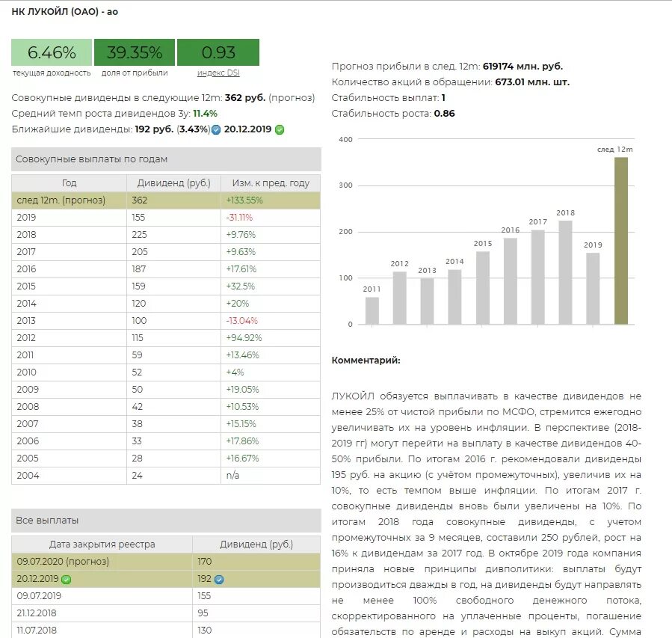Click the 2013 bar in the chart
Image resolution: width=672 pixels, height=638 pixels.
(428, 301)
